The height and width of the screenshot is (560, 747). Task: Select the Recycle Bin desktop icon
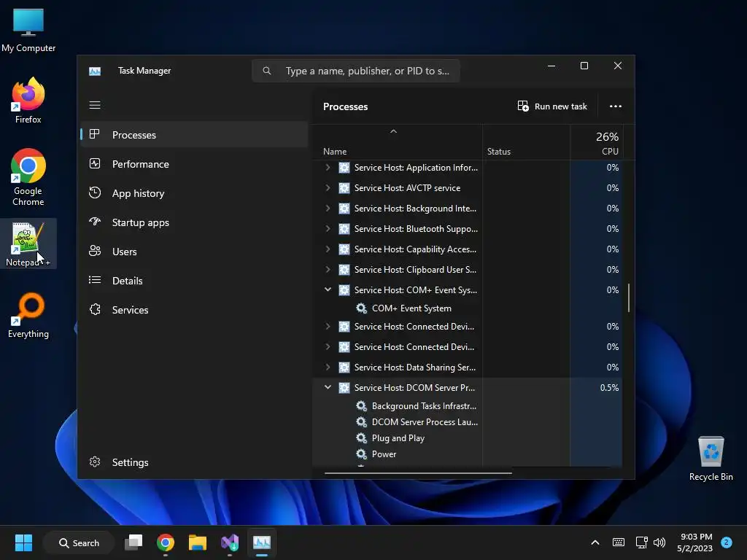click(711, 459)
